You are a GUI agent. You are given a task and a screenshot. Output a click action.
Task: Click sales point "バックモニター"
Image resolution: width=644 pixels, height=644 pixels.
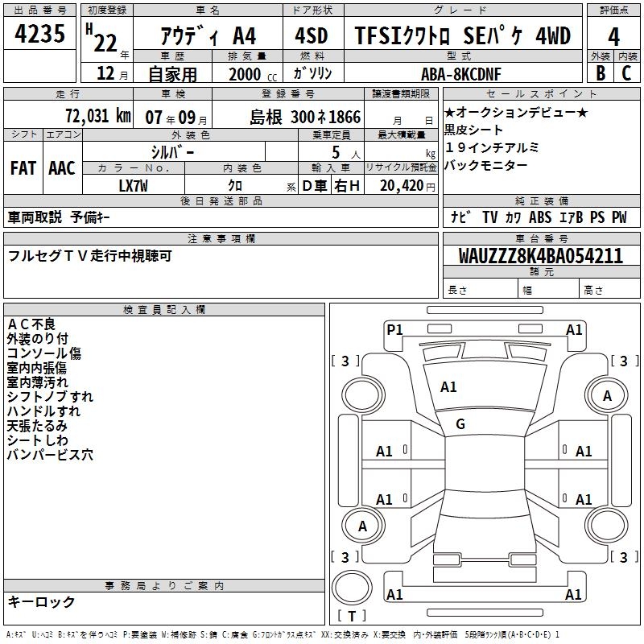click(x=486, y=165)
